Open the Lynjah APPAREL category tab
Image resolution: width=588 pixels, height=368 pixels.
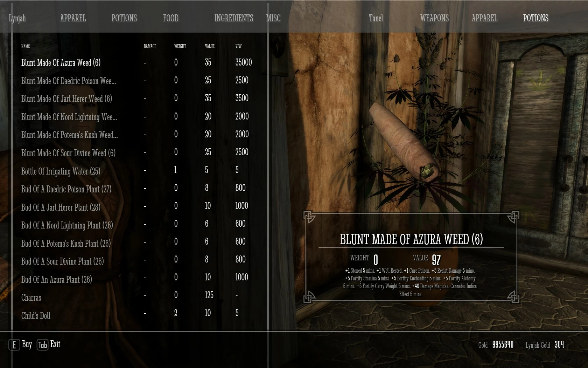coord(73,18)
